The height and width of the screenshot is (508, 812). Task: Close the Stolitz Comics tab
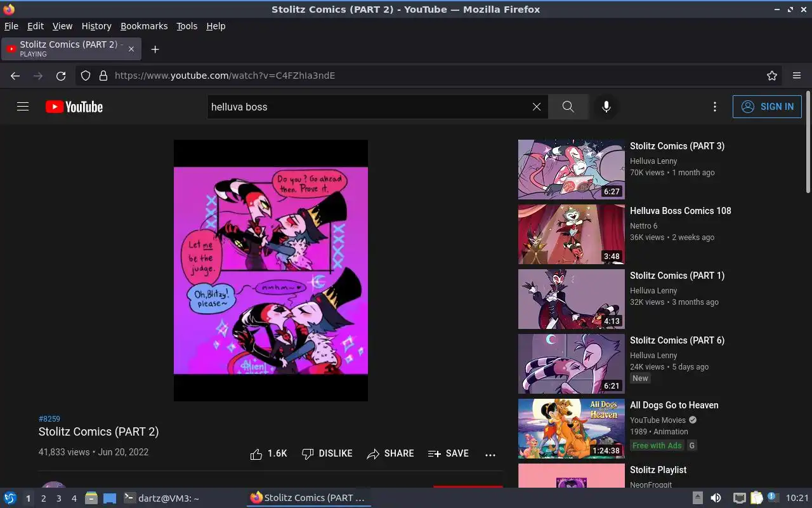[x=131, y=49]
